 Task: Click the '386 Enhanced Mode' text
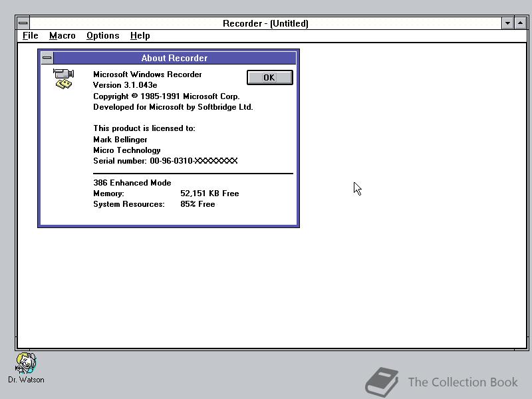click(x=132, y=183)
